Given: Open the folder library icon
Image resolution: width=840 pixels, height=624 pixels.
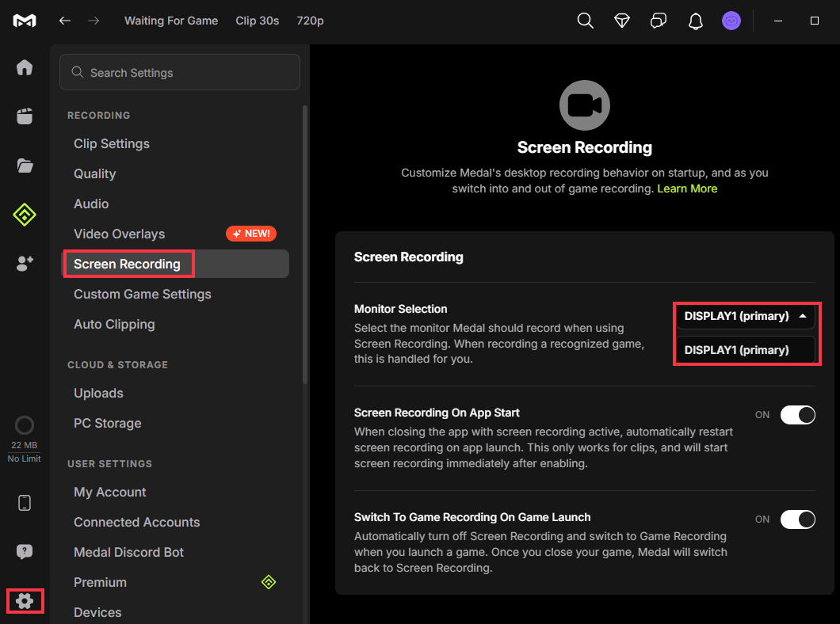Looking at the screenshot, I should click(x=25, y=166).
